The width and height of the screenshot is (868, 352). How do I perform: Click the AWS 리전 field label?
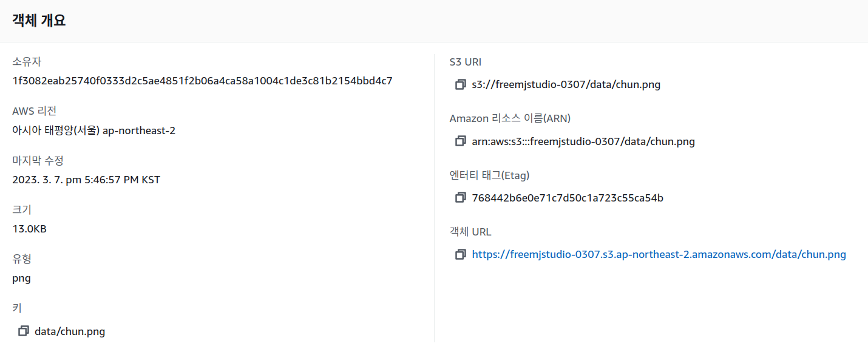pos(35,111)
